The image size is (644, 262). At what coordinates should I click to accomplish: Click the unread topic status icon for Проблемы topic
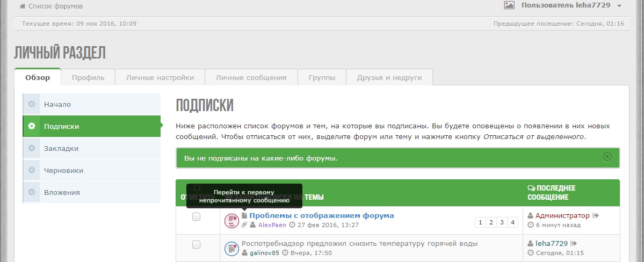point(231,220)
